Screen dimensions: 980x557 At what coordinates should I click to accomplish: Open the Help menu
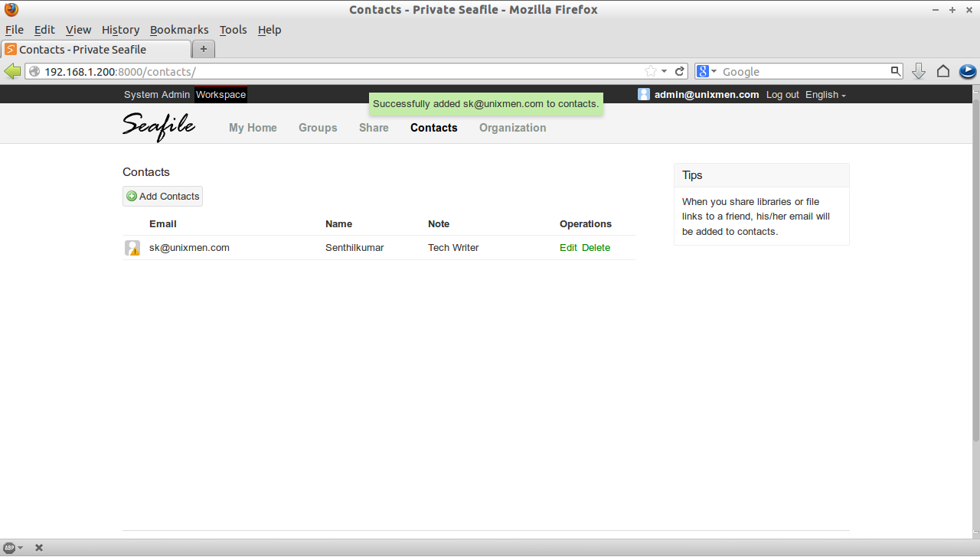[269, 30]
